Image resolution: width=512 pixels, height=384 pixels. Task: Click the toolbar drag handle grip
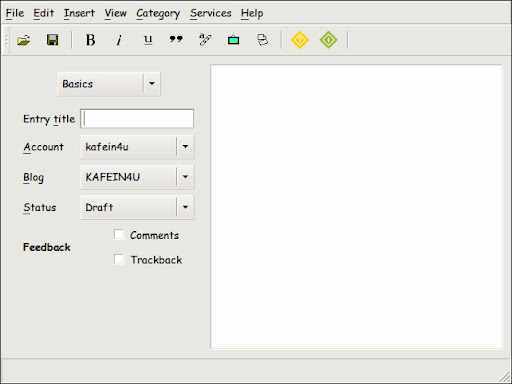[6, 40]
